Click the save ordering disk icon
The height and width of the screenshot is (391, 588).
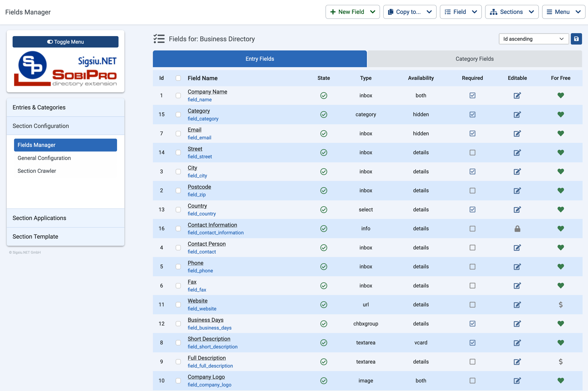576,39
